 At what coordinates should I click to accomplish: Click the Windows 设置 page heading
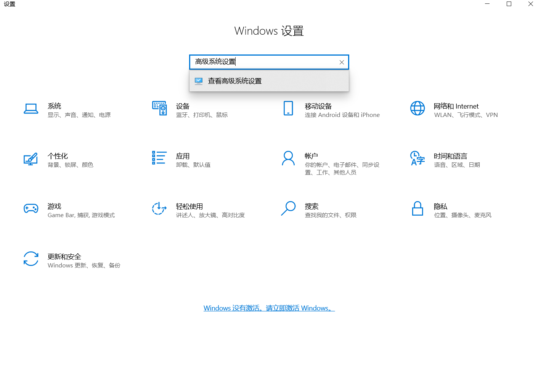tap(269, 31)
